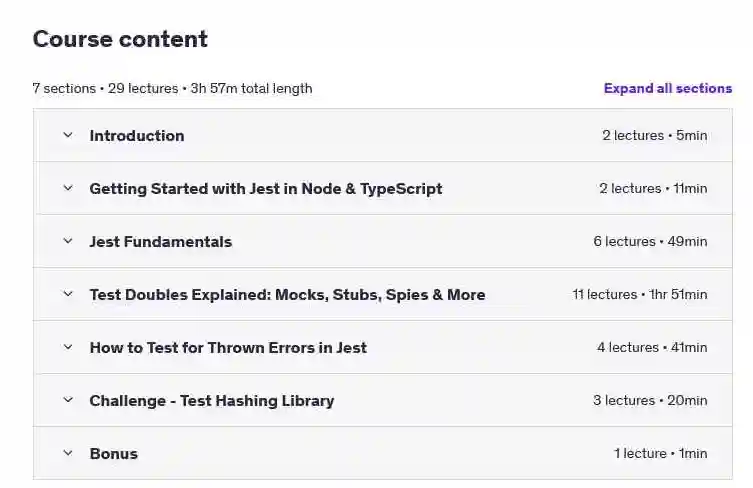Expand the Introduction section chevron

tap(68, 135)
